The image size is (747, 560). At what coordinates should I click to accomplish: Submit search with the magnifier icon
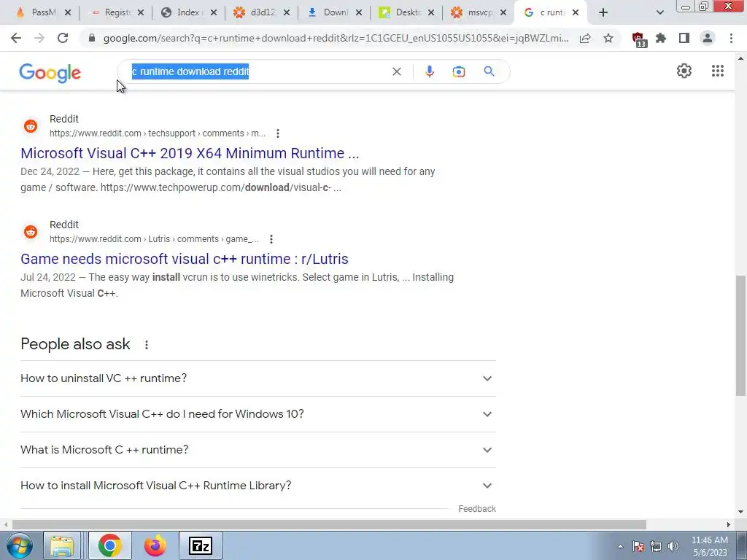[x=489, y=71]
